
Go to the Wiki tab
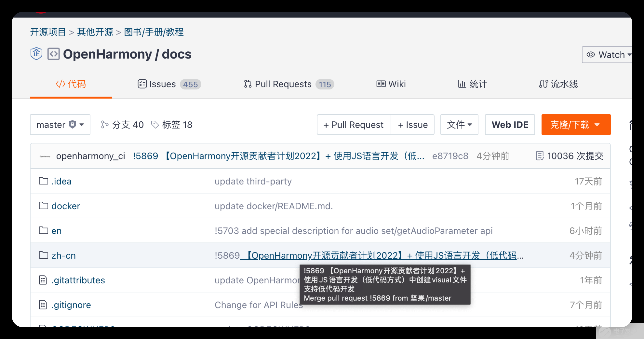coord(391,84)
